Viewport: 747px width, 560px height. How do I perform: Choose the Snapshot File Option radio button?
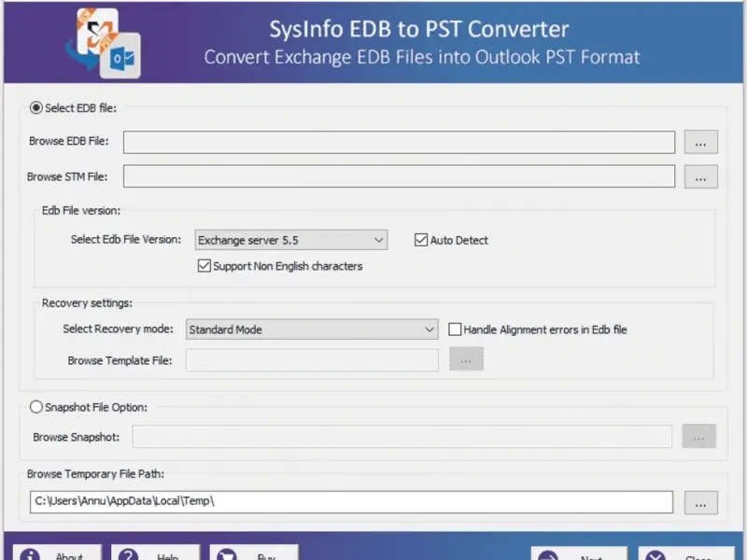pos(36,407)
